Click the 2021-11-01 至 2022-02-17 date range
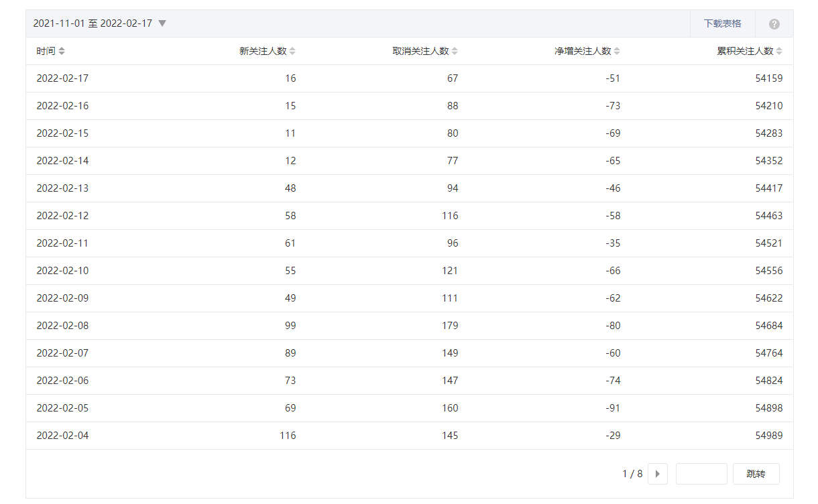The height and width of the screenshot is (504, 818). click(x=93, y=23)
